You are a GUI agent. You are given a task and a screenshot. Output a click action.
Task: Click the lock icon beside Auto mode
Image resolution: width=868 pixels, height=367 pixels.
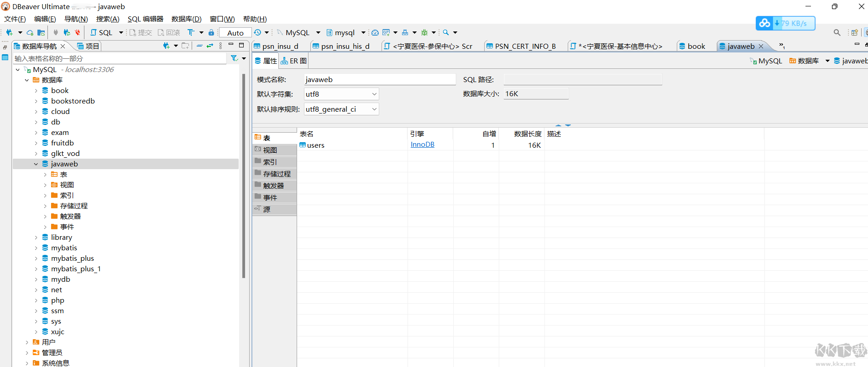click(x=211, y=32)
